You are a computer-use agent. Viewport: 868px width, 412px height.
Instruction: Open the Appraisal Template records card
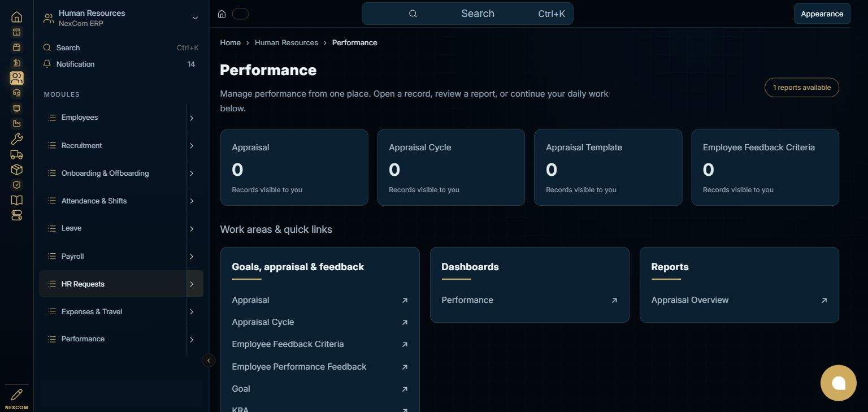click(608, 167)
